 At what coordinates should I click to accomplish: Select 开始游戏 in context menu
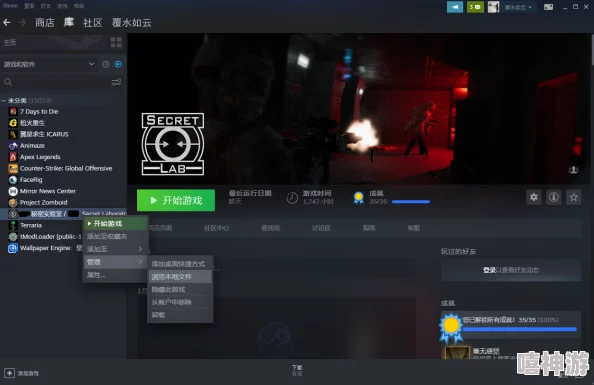115,224
